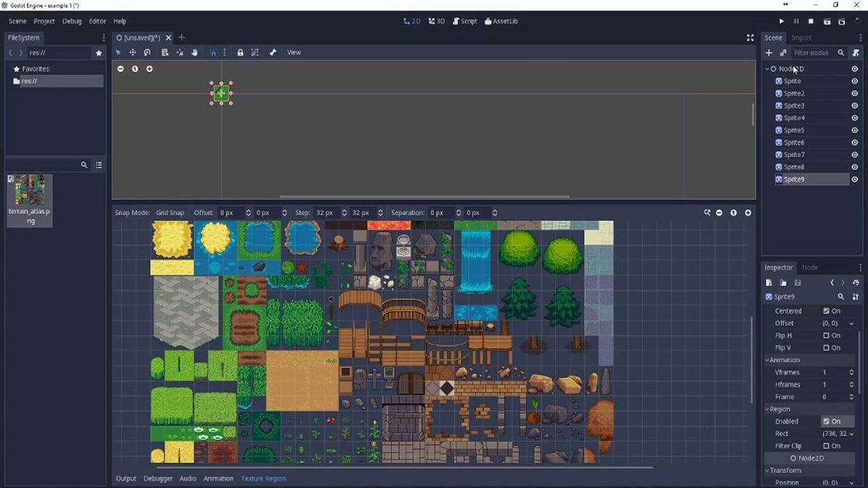Select the Move tool in viewport toolbar
This screenshot has height=488, width=868.
132,53
